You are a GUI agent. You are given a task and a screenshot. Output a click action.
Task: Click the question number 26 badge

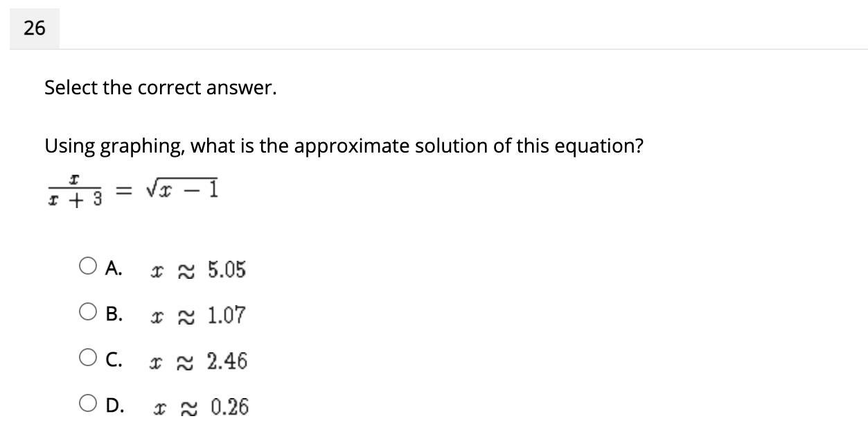coord(35,28)
